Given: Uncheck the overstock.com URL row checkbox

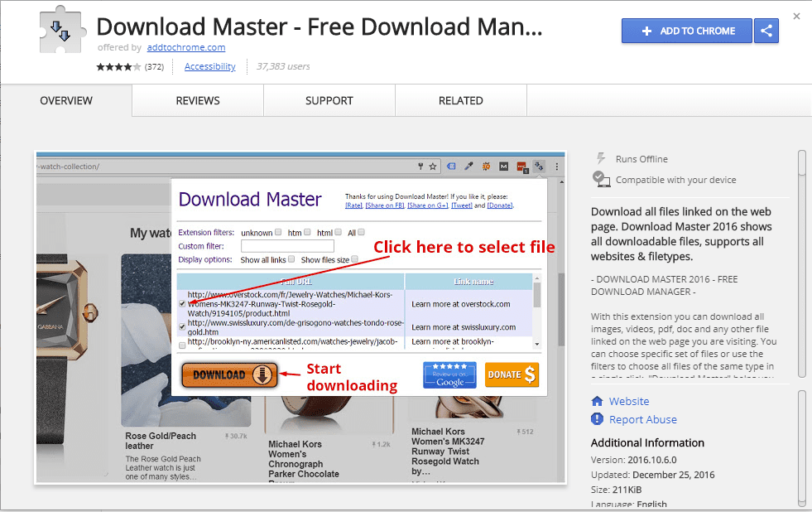Looking at the screenshot, I should point(182,304).
